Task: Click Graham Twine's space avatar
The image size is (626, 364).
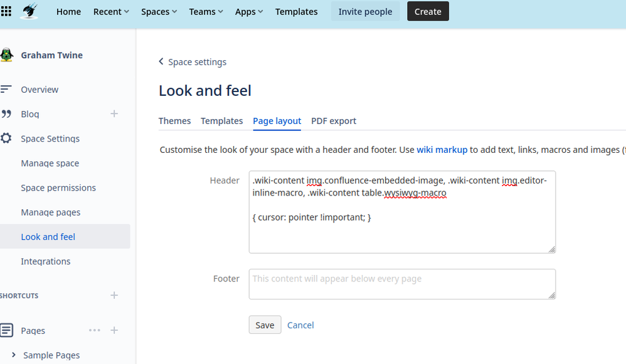Action: [x=8, y=55]
